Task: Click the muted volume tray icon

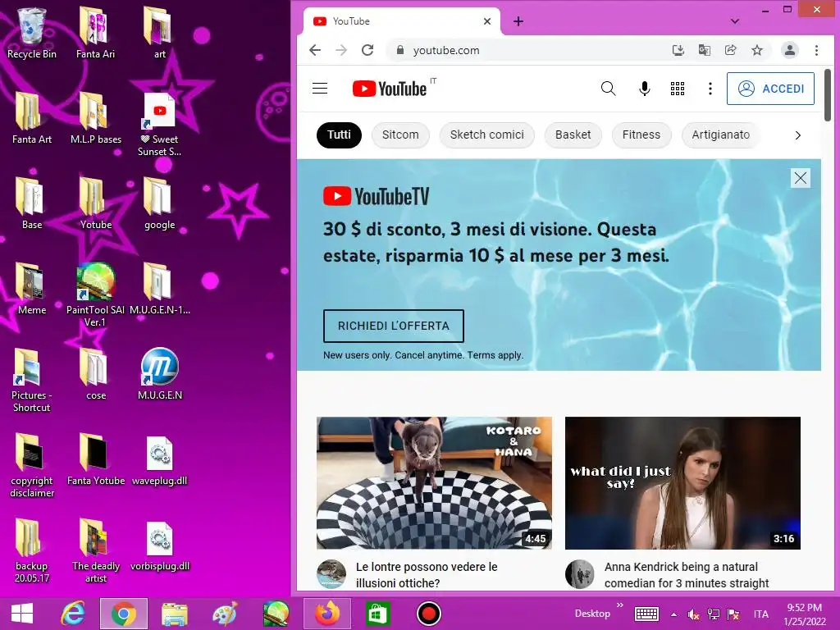Action: (x=693, y=614)
